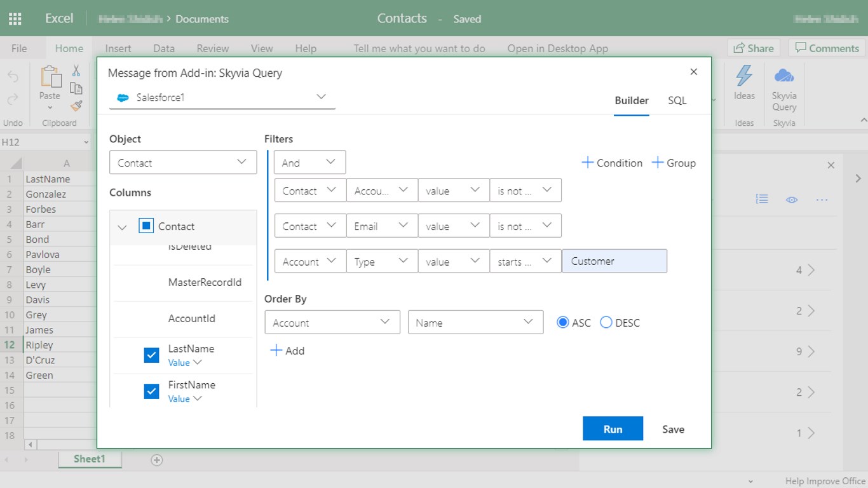
Task: Click the Cut scissors icon
Action: click(x=76, y=71)
